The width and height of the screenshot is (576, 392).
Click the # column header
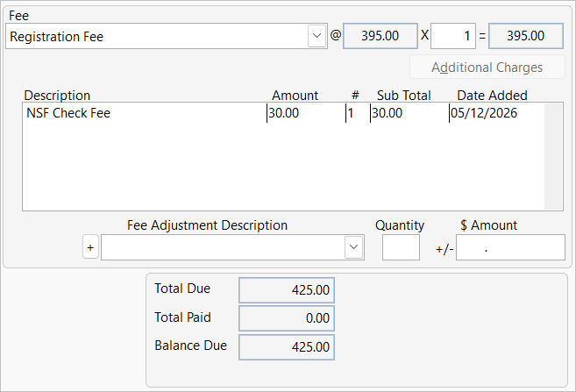point(355,96)
